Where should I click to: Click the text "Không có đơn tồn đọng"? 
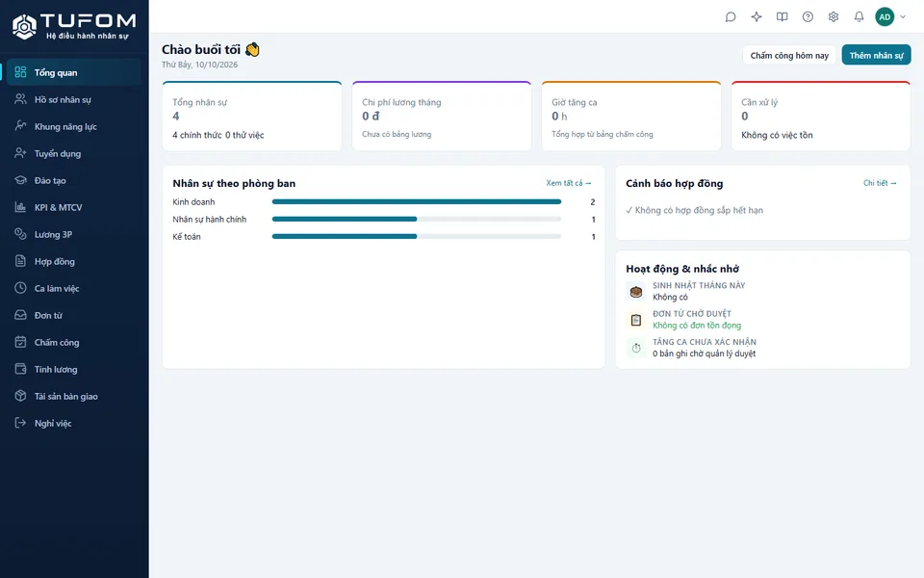(697, 325)
